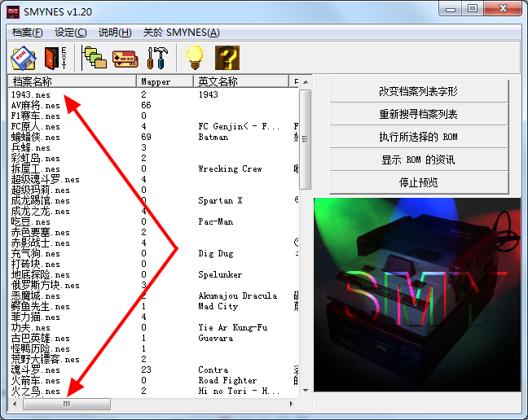Click the horizontal scrollbar thumb
528x420 pixels.
pos(67,404)
